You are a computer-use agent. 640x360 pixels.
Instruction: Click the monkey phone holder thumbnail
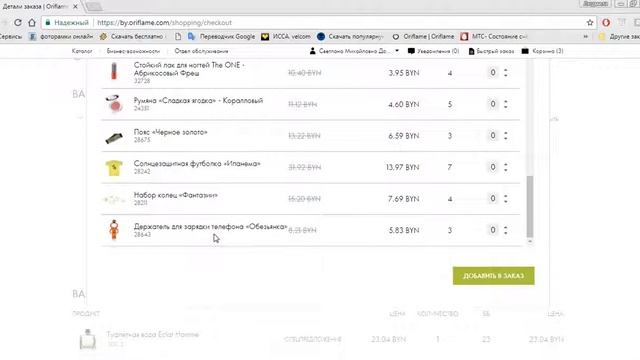tap(114, 230)
